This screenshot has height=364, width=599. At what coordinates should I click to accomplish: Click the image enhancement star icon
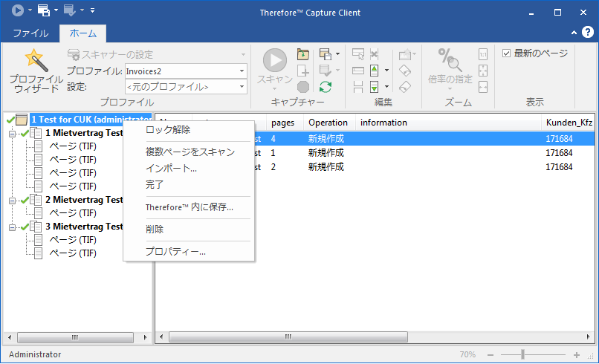[405, 54]
